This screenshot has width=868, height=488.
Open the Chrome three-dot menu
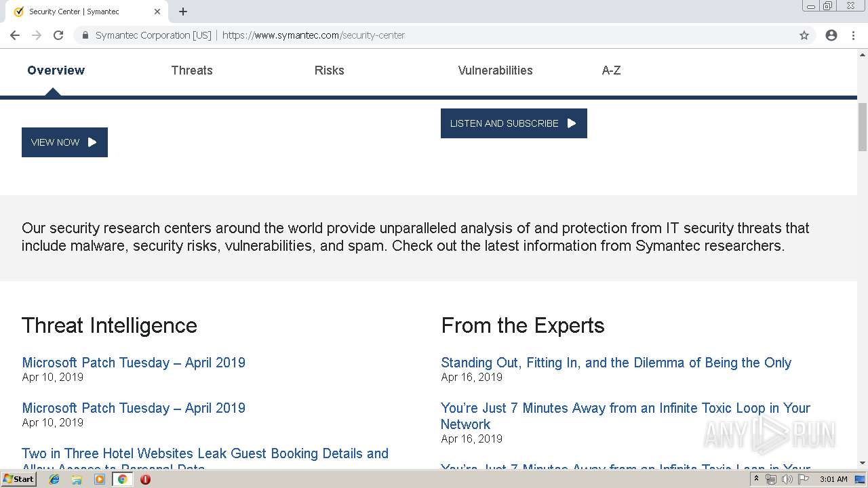click(x=853, y=35)
